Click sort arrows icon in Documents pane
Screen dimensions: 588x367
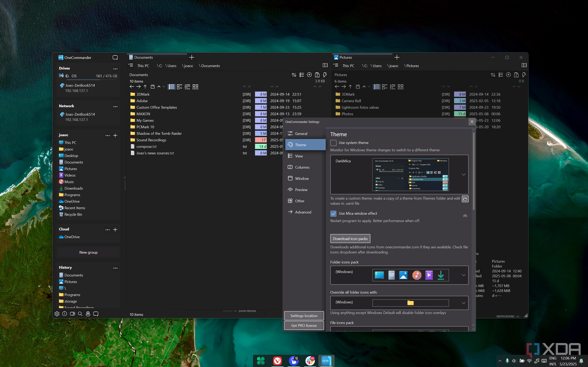pyautogui.click(x=294, y=75)
